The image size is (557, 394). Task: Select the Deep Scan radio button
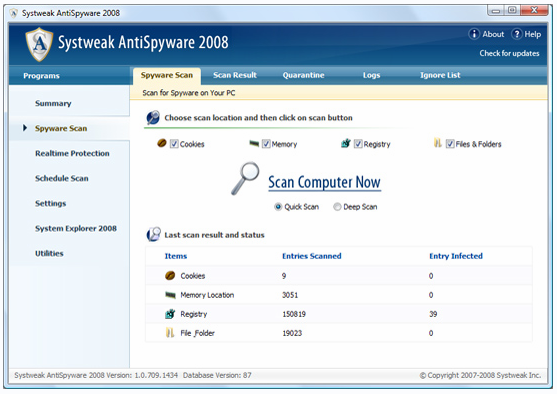[337, 207]
